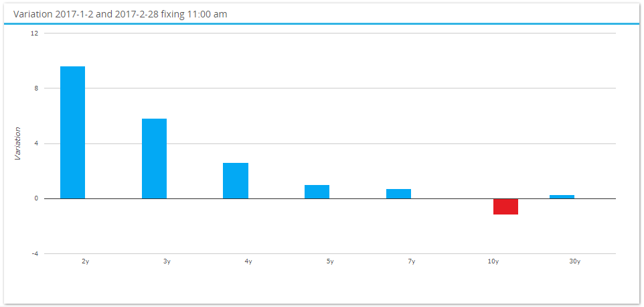
Task: Click the -4 y-axis tick label
Action: 35,253
